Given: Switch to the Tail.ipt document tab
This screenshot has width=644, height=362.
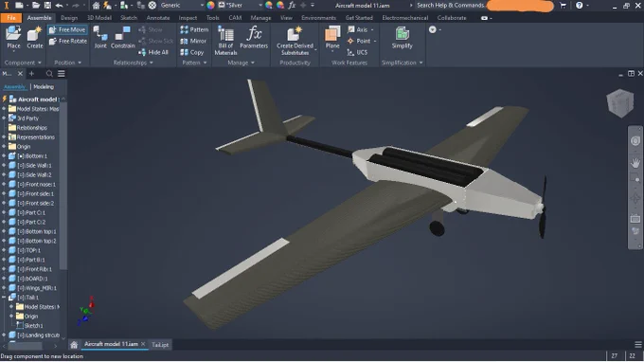Looking at the screenshot, I should click(160, 344).
